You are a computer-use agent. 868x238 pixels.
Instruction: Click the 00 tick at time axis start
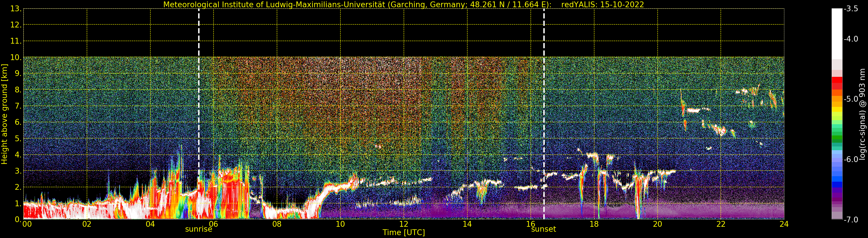27,224
